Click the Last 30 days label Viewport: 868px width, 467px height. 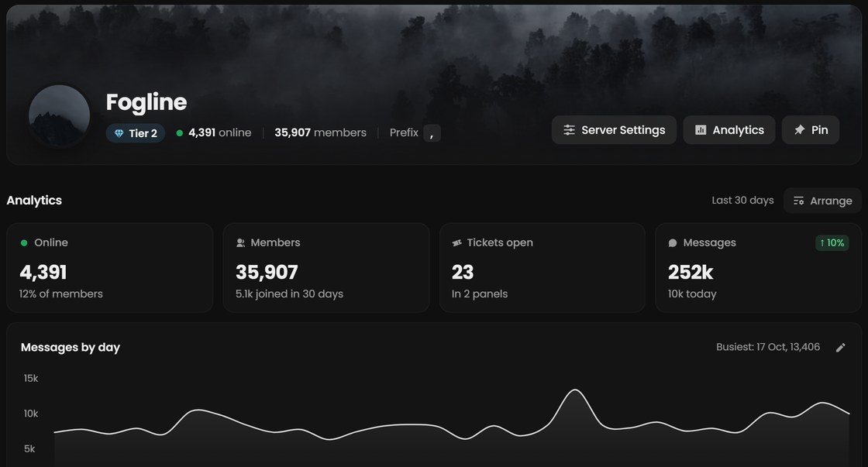(x=742, y=201)
